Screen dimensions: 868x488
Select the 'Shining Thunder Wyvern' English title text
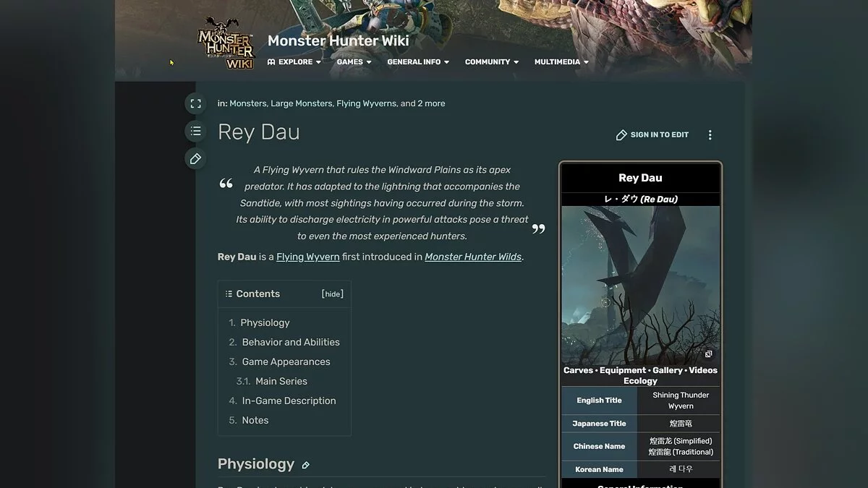tap(681, 401)
